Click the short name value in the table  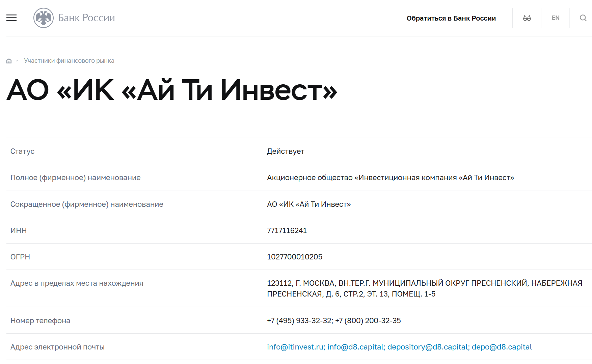coord(309,204)
